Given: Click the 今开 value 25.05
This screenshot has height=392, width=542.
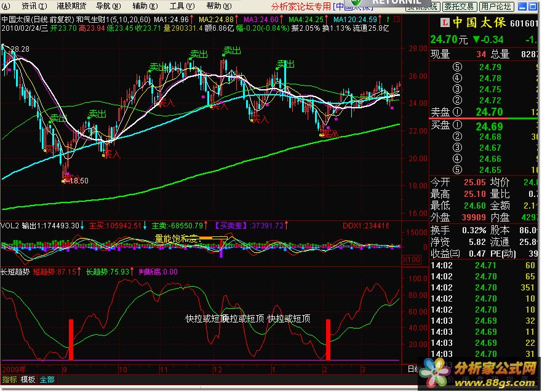Looking at the screenshot, I should tap(474, 182).
